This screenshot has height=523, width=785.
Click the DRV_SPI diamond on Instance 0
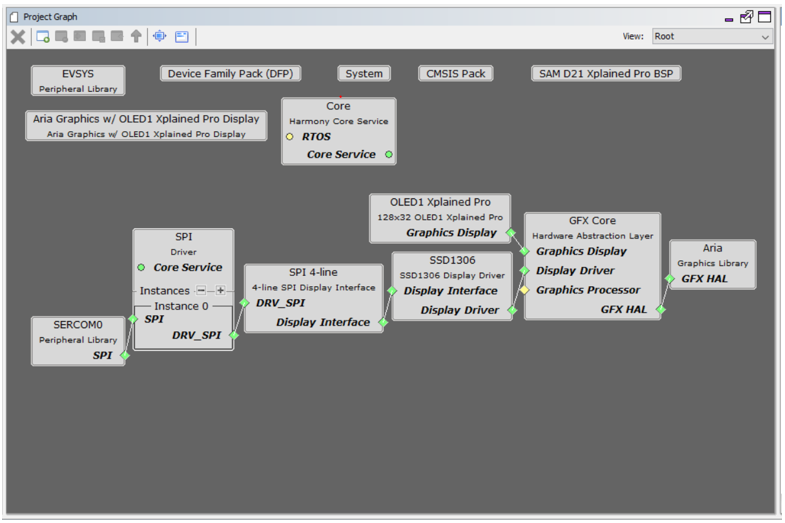(x=234, y=335)
